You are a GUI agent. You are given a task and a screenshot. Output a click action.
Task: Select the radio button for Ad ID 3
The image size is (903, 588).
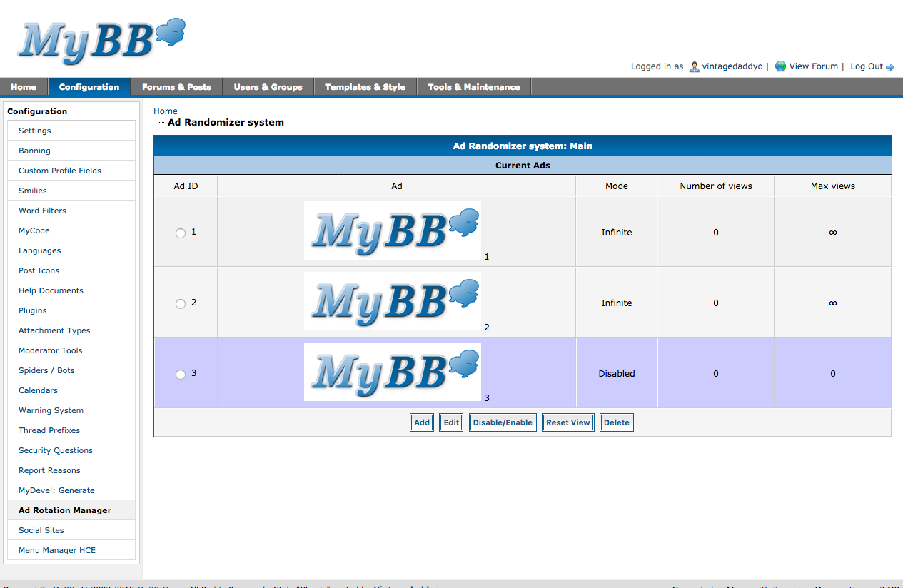tap(181, 375)
